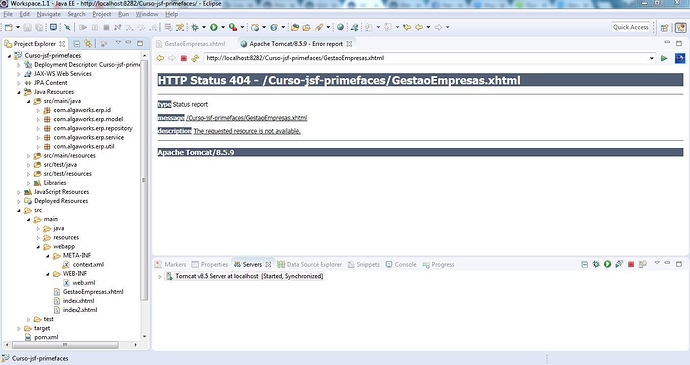Click the yellow Back navigation arrow in main toolbar
This screenshot has height=365, width=690.
(x=419, y=27)
